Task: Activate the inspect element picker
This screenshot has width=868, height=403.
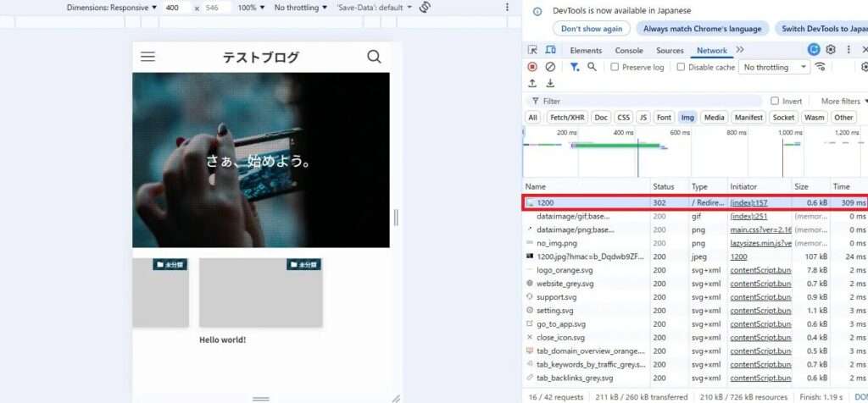Action: 532,51
